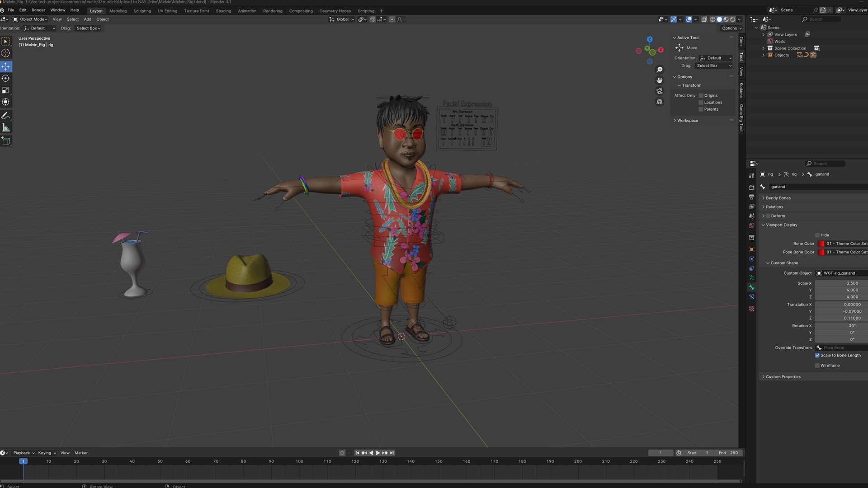Switch to the Shading workspace tab
868x488 pixels.
223,11
